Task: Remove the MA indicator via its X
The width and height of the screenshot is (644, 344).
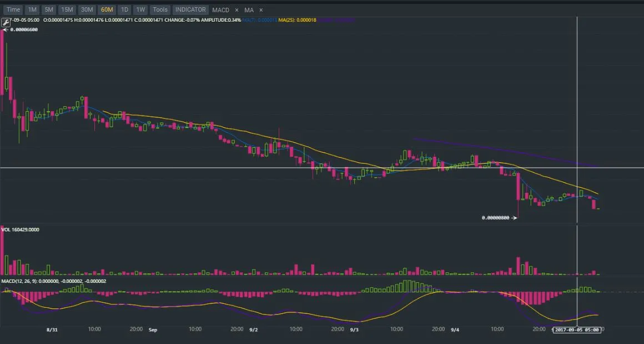Action: pyautogui.click(x=261, y=10)
